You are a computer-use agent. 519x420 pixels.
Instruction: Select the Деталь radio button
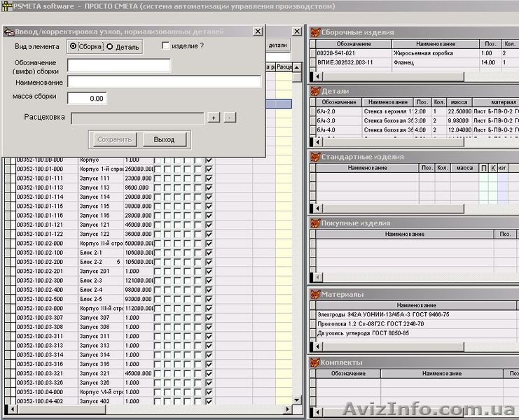[x=109, y=47]
